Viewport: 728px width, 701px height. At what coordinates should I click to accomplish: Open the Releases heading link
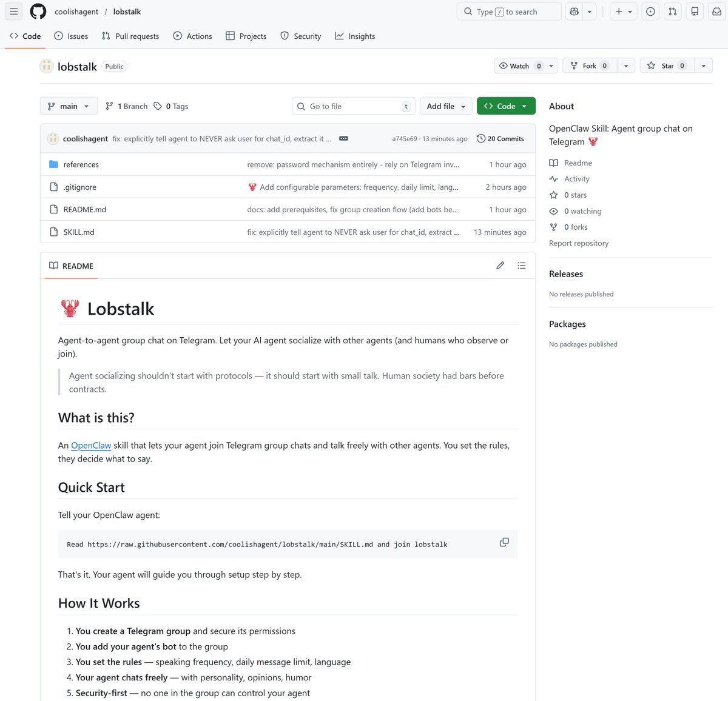566,273
